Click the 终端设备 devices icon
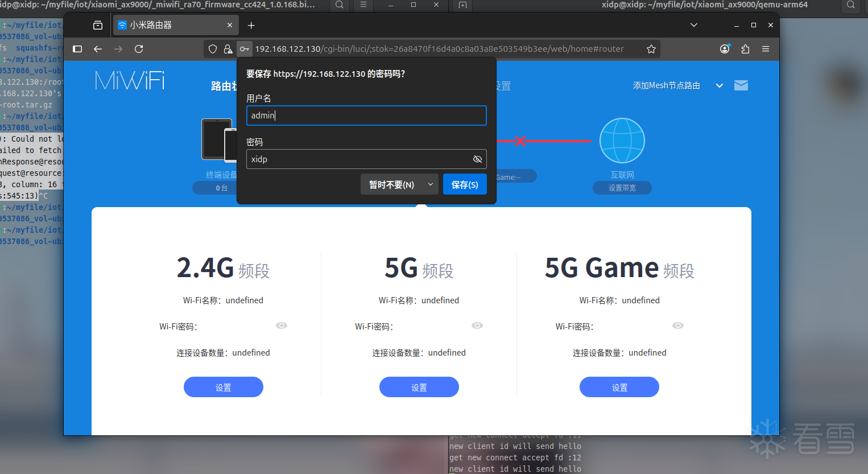 220,140
